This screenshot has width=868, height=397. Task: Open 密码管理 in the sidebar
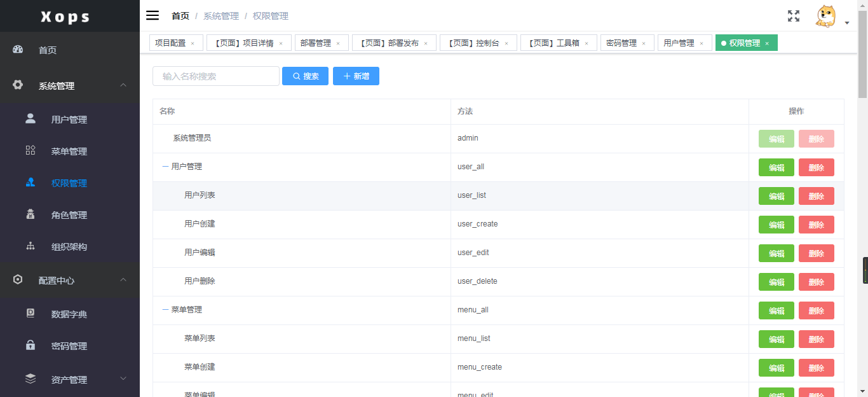69,346
